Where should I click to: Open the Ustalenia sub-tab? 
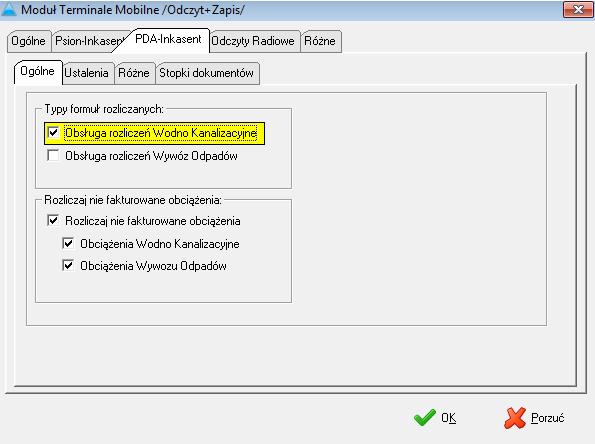87,73
